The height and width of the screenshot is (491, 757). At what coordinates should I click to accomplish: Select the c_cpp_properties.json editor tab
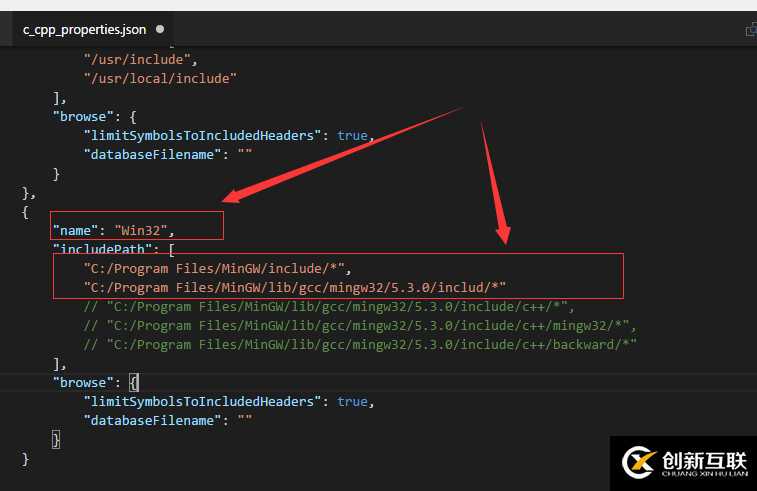[x=93, y=29]
